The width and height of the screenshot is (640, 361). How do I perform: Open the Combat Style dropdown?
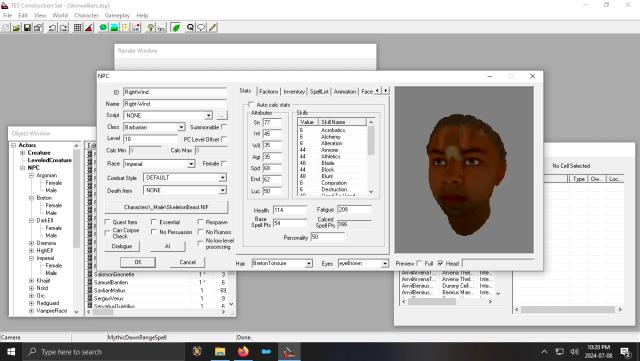coord(222,178)
